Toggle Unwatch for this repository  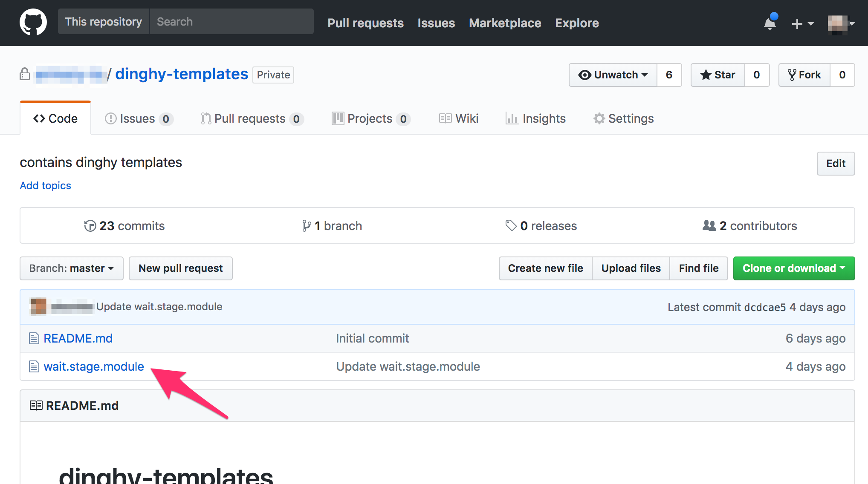pos(613,75)
